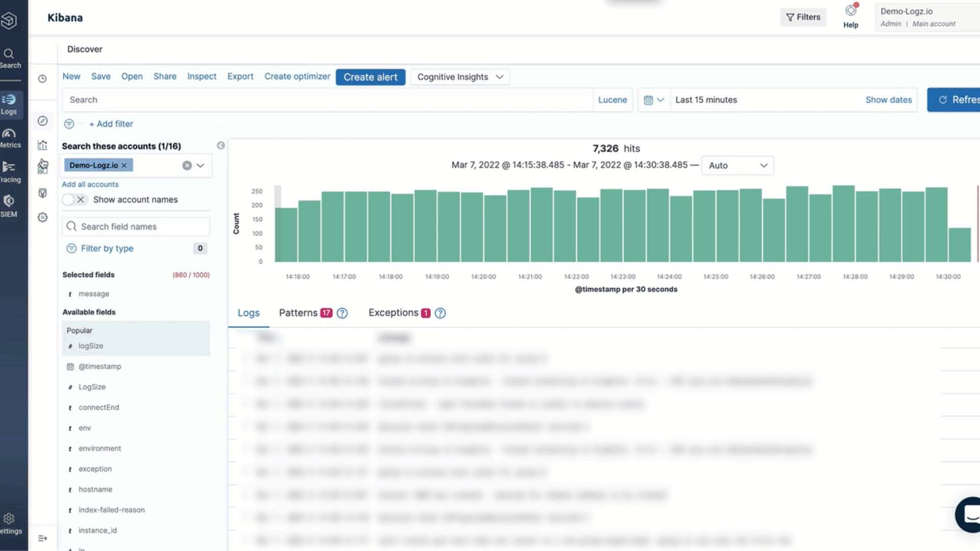Switch to the Exceptions tab
This screenshot has width=980, height=551.
pos(393,313)
